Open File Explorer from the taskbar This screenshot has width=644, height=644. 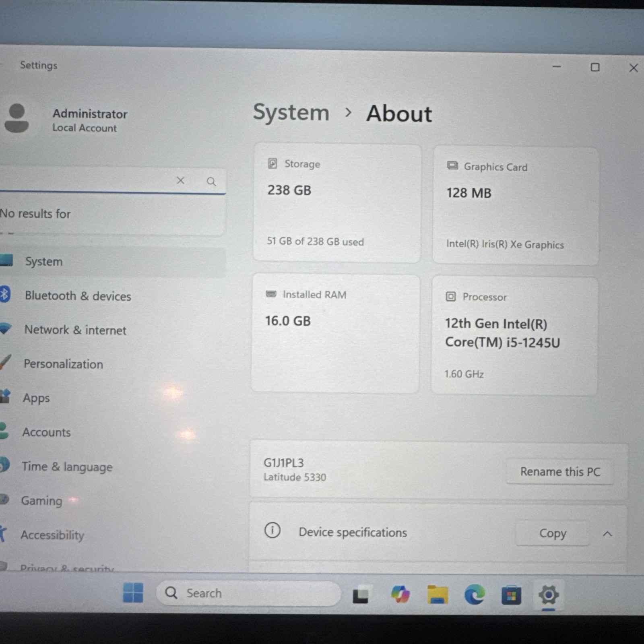438,594
